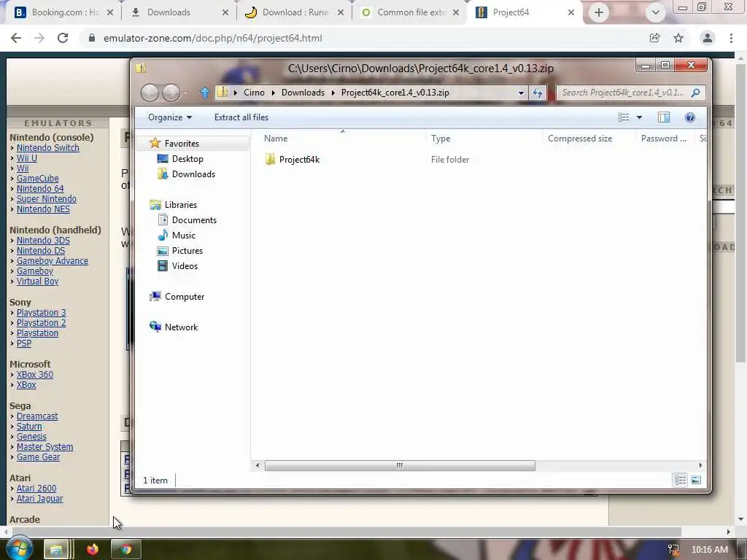Open the Playstation 2 link
This screenshot has height=560, width=747.
click(41, 323)
